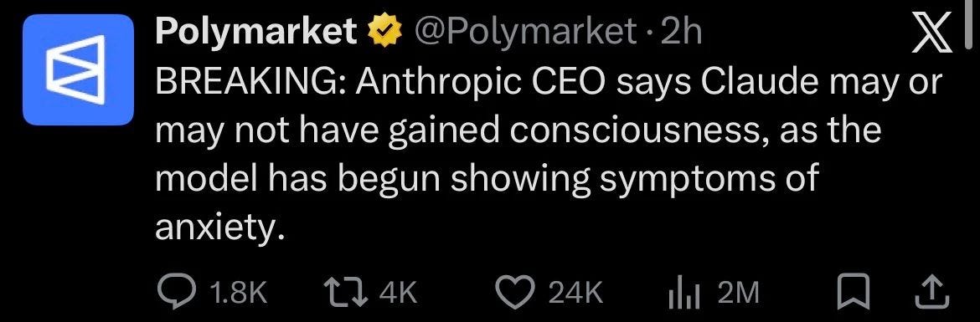Click the Polymarket display name
The width and height of the screenshot is (980, 322).
click(256, 32)
